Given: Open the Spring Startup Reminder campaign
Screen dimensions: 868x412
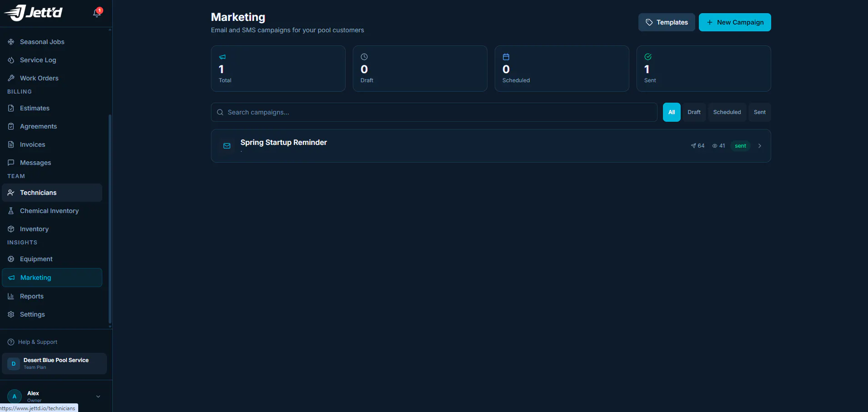Looking at the screenshot, I should (491, 146).
